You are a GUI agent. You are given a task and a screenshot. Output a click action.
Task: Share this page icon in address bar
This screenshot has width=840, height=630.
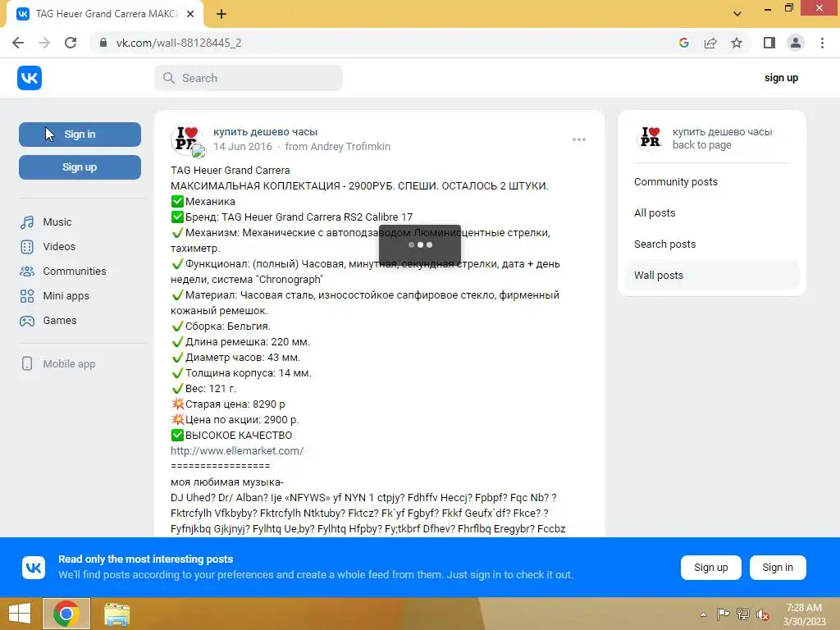[x=710, y=43]
